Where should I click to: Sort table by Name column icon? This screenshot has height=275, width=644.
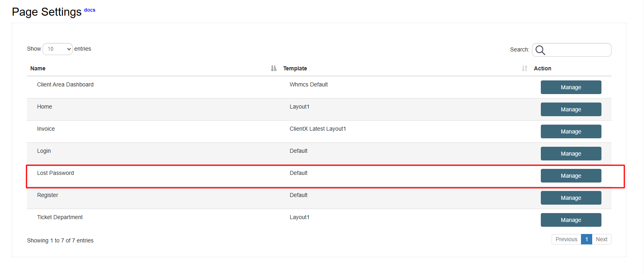point(273,68)
